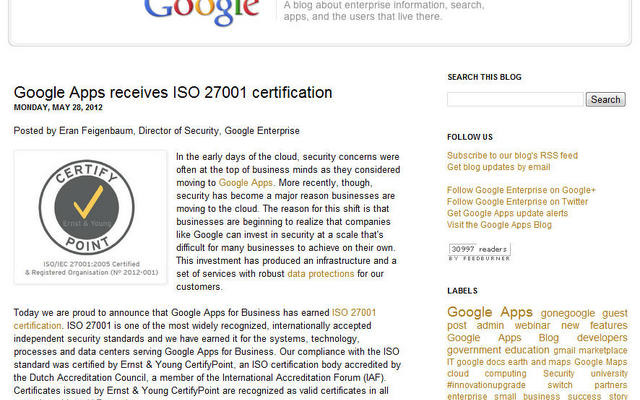Select the 'partners' label
The height and width of the screenshot is (400, 640).
(x=611, y=385)
